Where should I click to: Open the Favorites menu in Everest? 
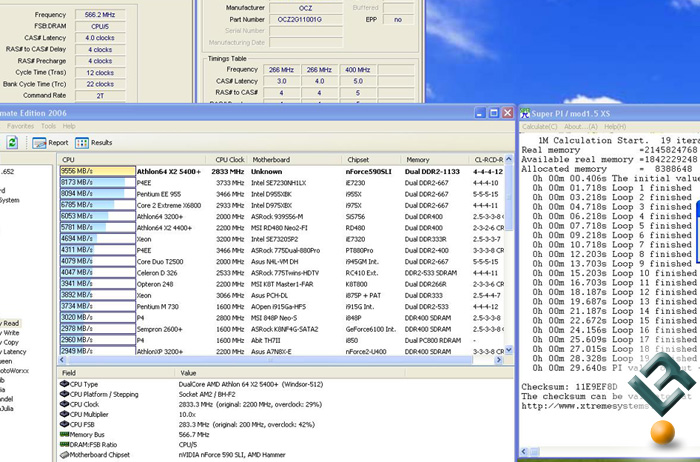click(20, 126)
